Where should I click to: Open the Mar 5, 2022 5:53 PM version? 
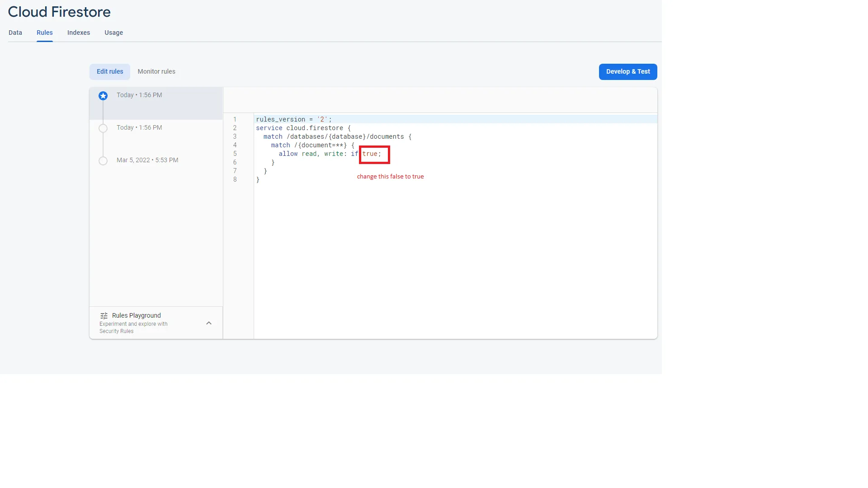147,160
